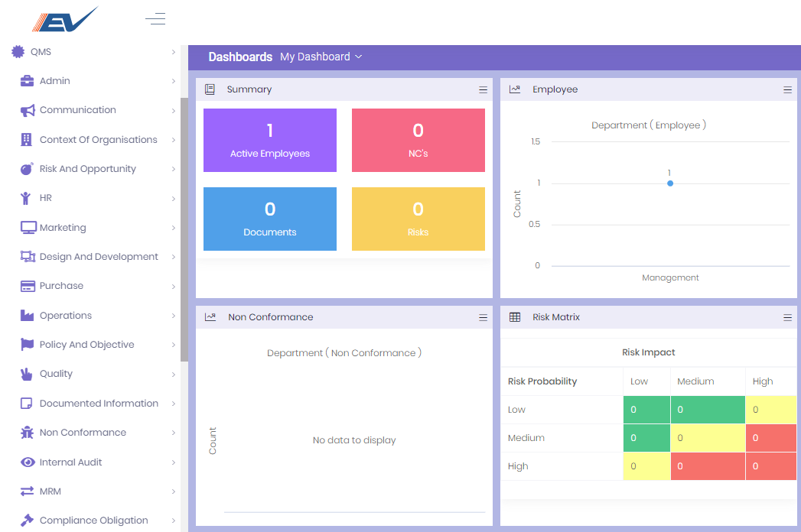This screenshot has width=801, height=532.
Task: Open the Summary panel options menu
Action: pyautogui.click(x=483, y=90)
